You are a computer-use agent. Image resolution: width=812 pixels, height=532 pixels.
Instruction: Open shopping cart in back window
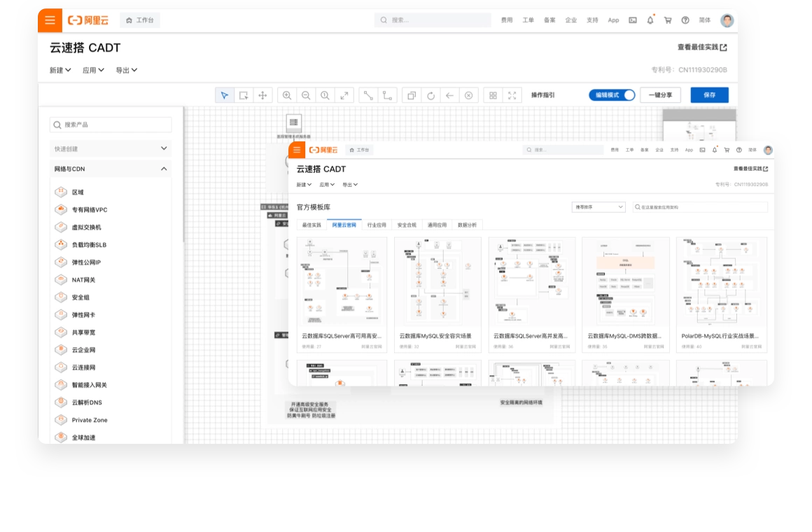(x=668, y=20)
